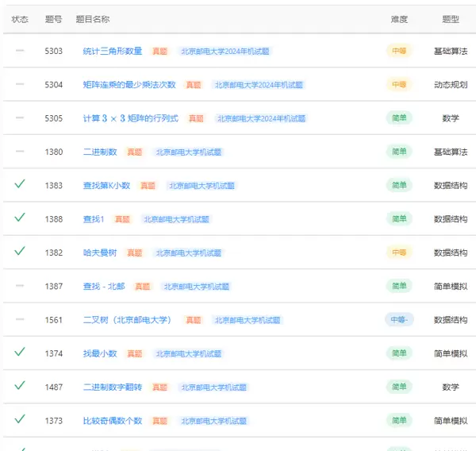Click the checkmark status for problem 1487
This screenshot has height=451, width=476.
pyautogui.click(x=20, y=385)
